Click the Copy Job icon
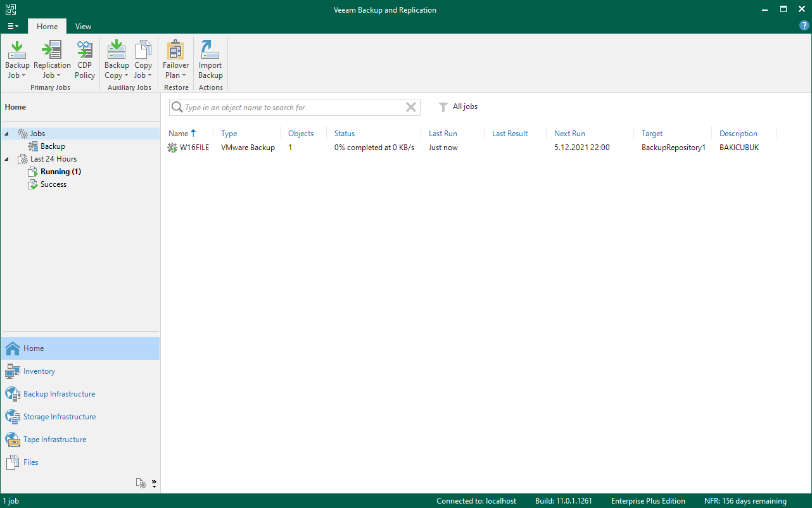 point(143,50)
